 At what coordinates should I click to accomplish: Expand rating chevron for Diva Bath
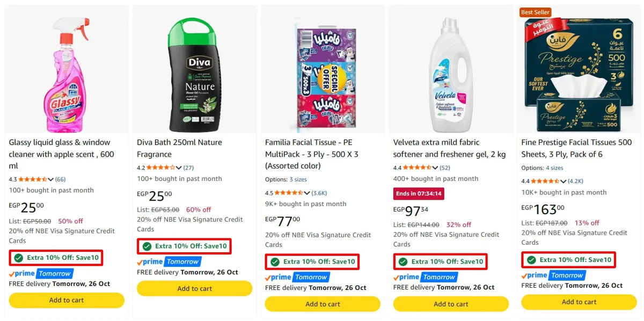[x=179, y=168]
